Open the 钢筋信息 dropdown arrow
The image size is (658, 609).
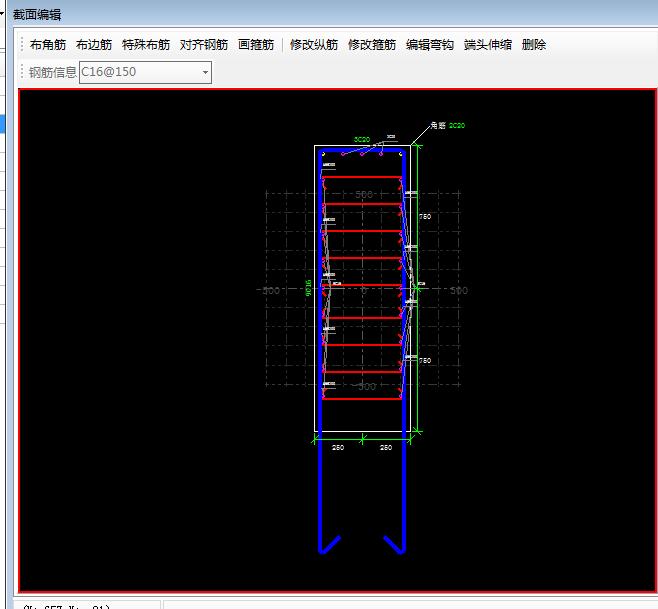coord(205,72)
